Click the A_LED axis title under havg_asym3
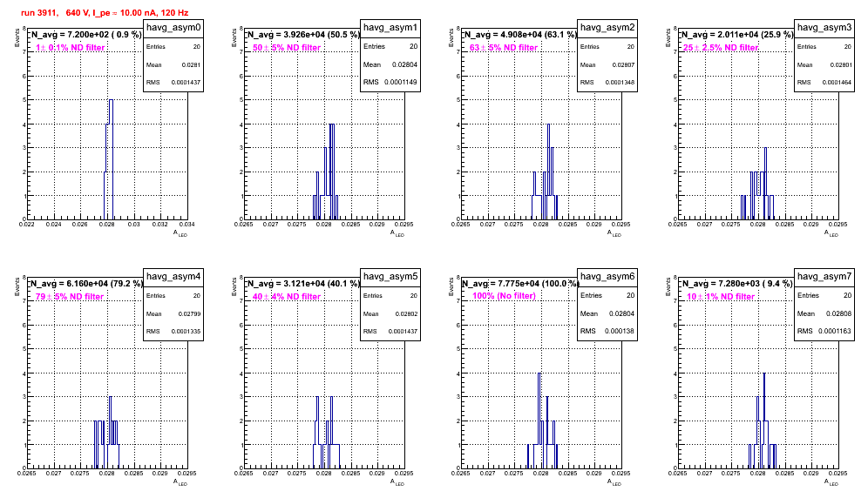 click(x=831, y=233)
